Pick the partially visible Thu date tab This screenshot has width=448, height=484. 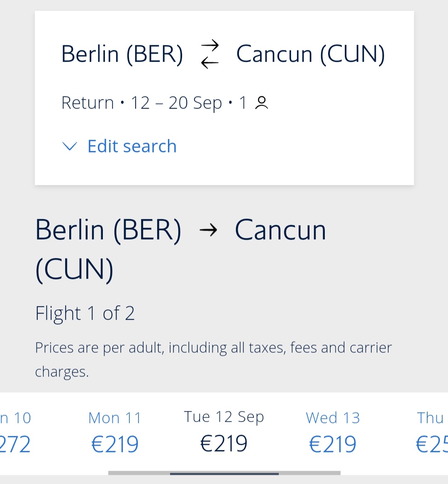point(431,432)
